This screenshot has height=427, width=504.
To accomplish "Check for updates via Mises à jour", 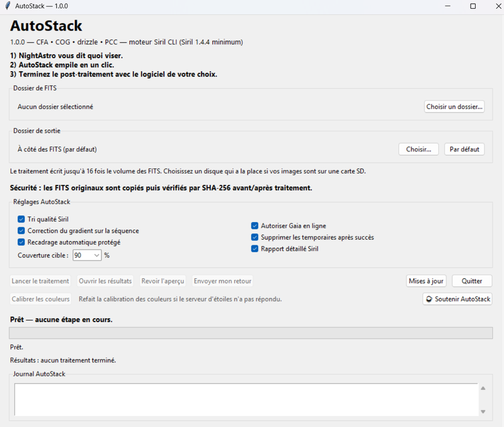I will pyautogui.click(x=426, y=281).
